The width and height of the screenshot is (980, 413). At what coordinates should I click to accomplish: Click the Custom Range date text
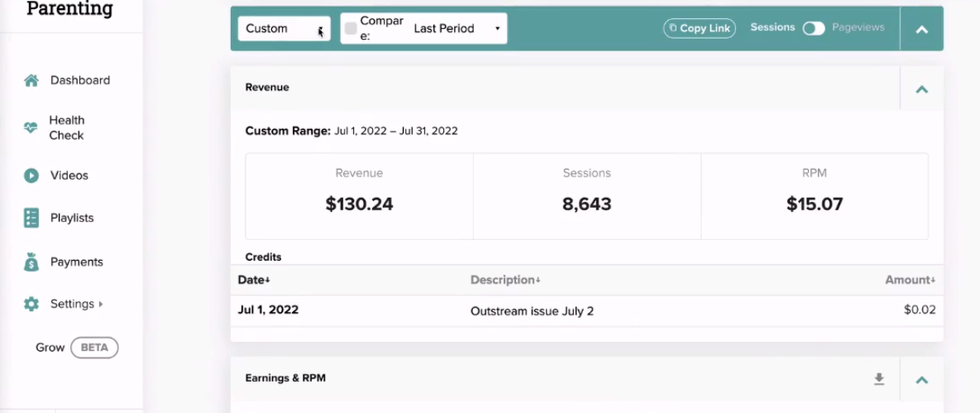[395, 132]
